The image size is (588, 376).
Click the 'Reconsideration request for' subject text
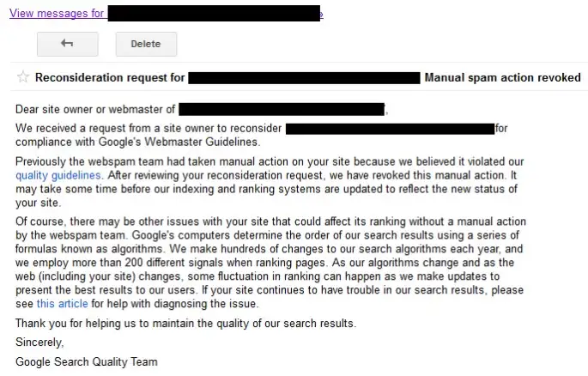pyautogui.click(x=110, y=77)
